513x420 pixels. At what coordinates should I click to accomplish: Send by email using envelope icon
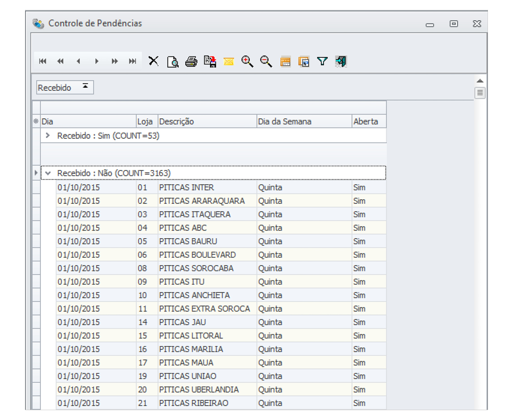[x=229, y=61]
